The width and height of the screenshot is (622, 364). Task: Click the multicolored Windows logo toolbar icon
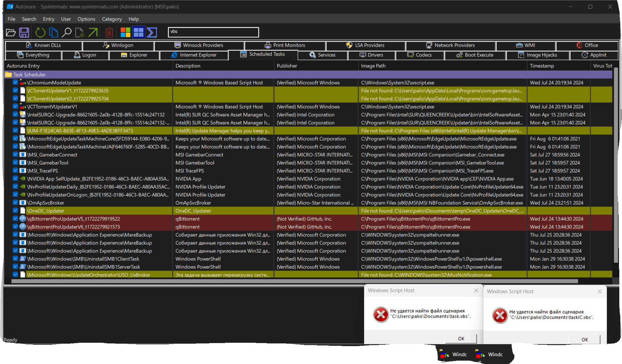point(125,32)
